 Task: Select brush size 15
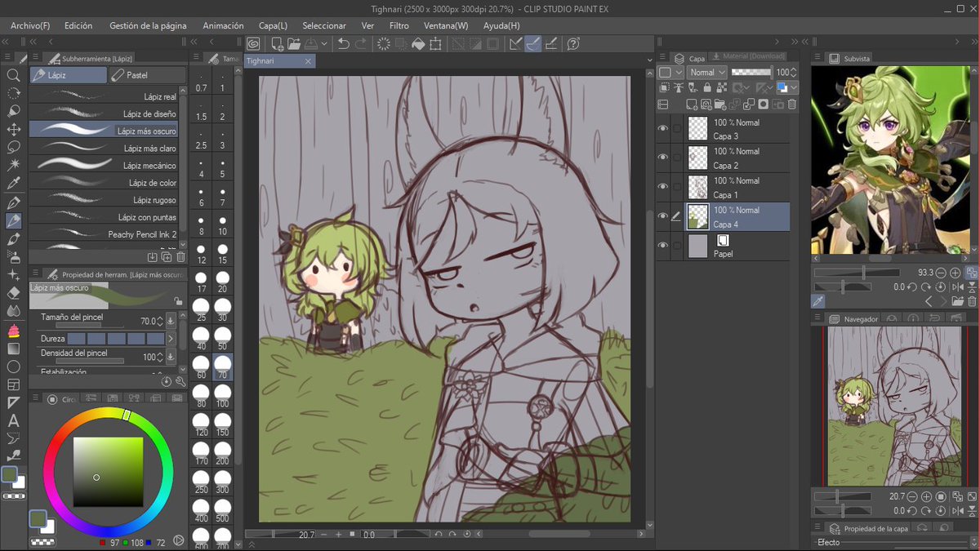click(x=222, y=253)
